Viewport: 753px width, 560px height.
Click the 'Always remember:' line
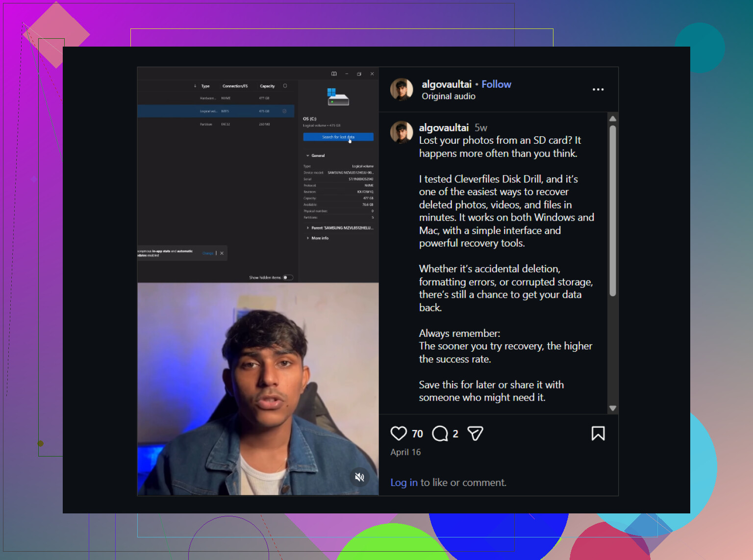click(x=459, y=333)
